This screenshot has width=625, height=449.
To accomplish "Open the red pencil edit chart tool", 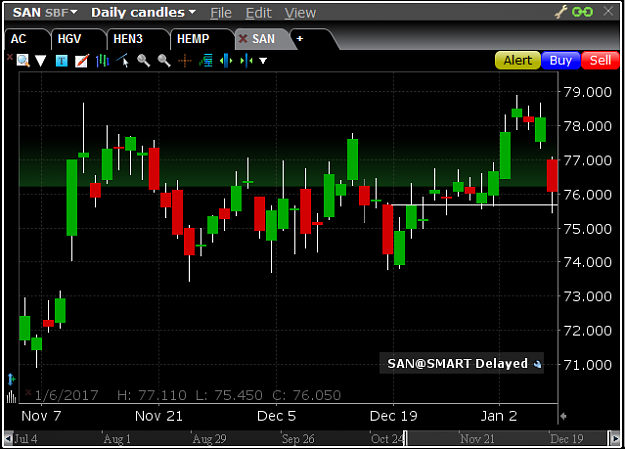I will (82, 61).
